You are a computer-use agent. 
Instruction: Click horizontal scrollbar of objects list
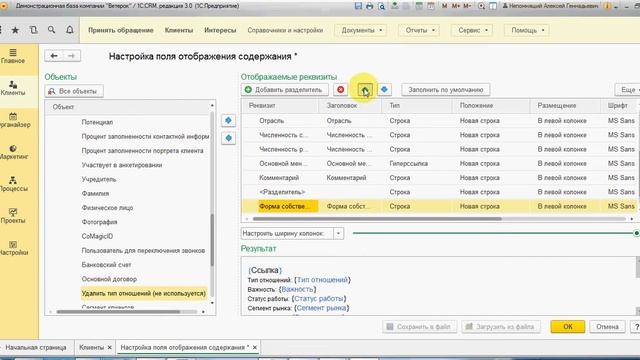[x=118, y=312]
